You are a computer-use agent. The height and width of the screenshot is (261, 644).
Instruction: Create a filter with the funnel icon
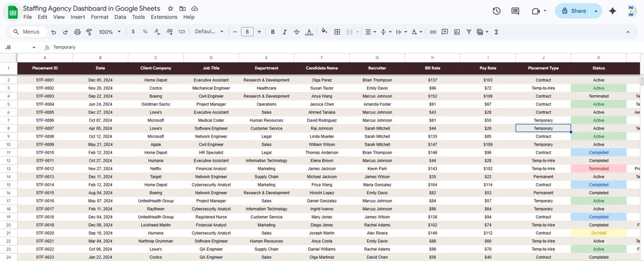point(469,32)
